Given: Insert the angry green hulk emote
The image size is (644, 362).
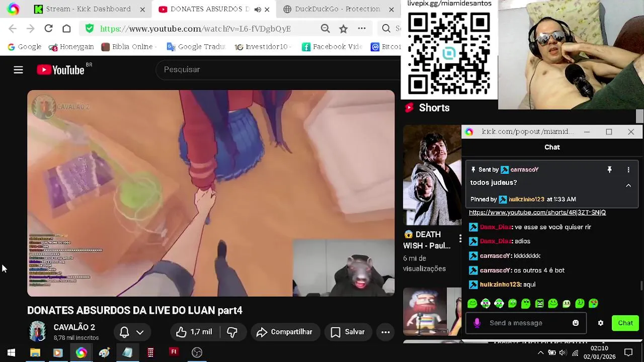Looking at the screenshot, I should (x=539, y=304).
